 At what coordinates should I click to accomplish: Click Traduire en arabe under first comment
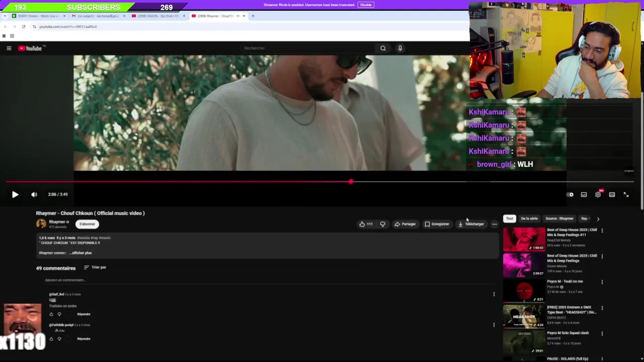pos(63,306)
